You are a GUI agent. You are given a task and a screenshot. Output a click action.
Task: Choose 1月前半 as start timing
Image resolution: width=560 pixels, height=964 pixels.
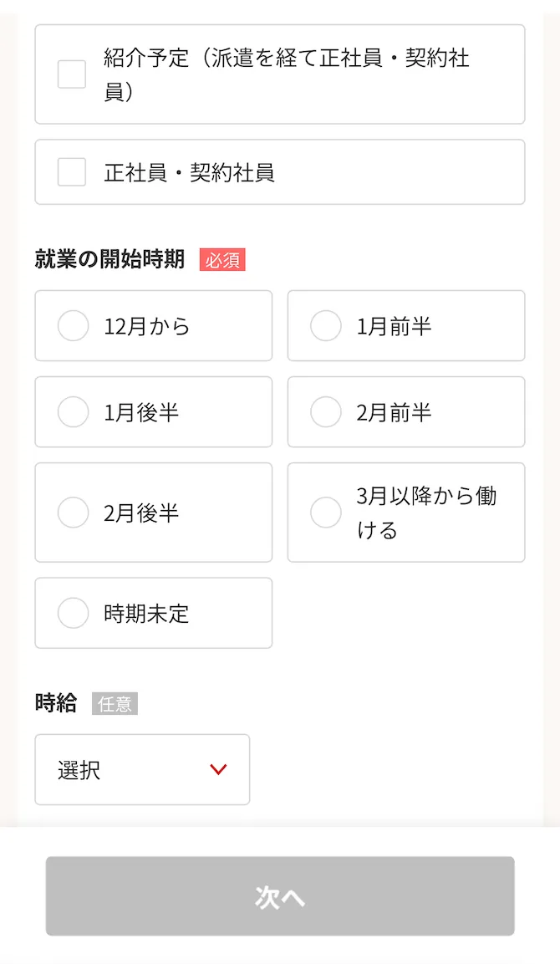(325, 326)
